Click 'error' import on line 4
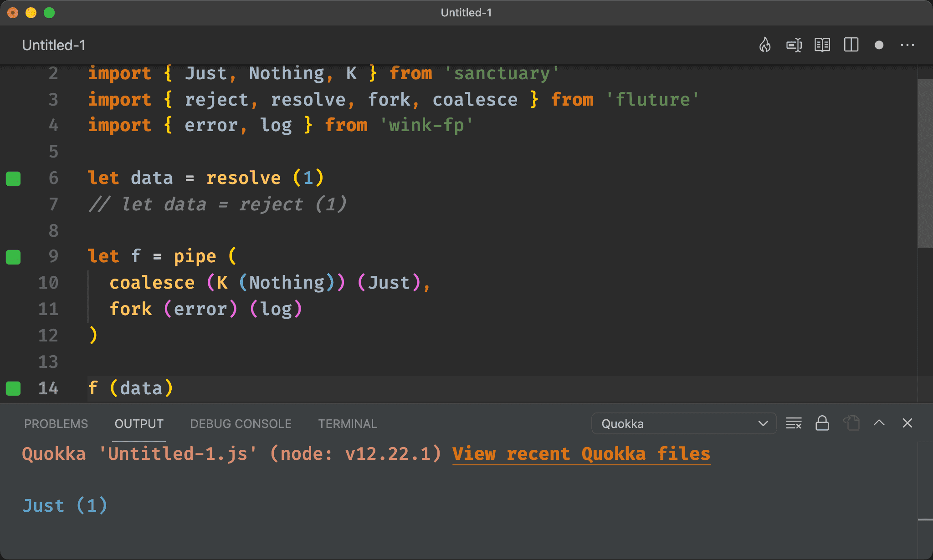 pyautogui.click(x=211, y=125)
